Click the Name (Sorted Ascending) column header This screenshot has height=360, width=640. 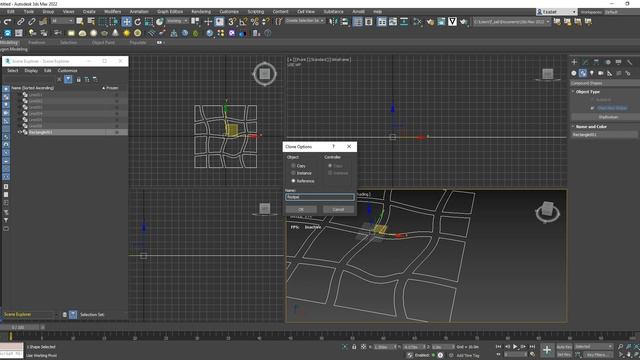pos(33,88)
